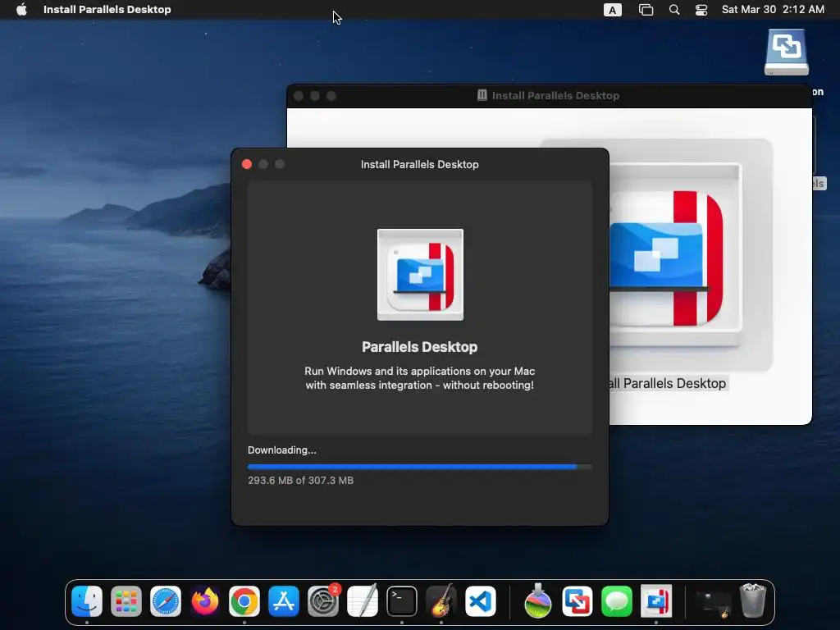The width and height of the screenshot is (840, 630).
Task: Open Launchpad from the Dock
Action: click(x=126, y=601)
